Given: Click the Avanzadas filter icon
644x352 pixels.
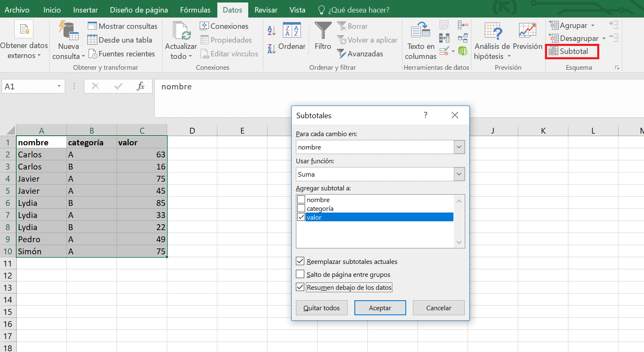Looking at the screenshot, I should pos(341,54).
